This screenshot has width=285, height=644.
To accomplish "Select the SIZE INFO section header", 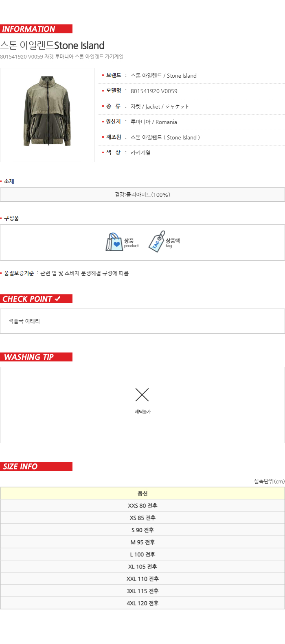I will click(36, 466).
